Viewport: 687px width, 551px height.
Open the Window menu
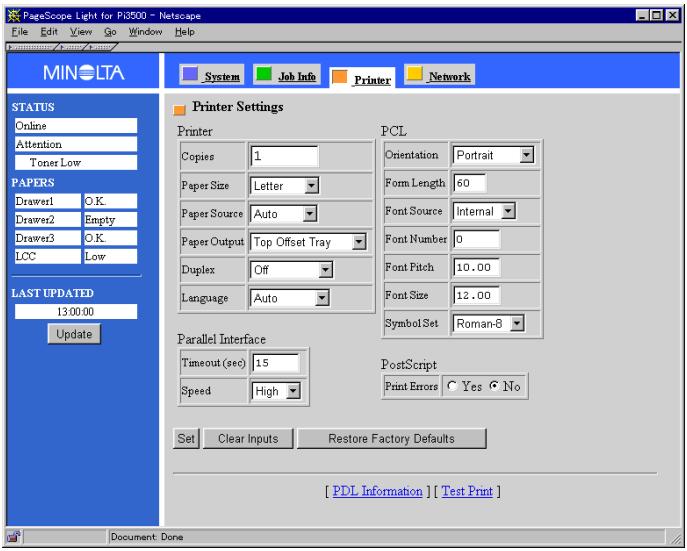pyautogui.click(x=145, y=32)
